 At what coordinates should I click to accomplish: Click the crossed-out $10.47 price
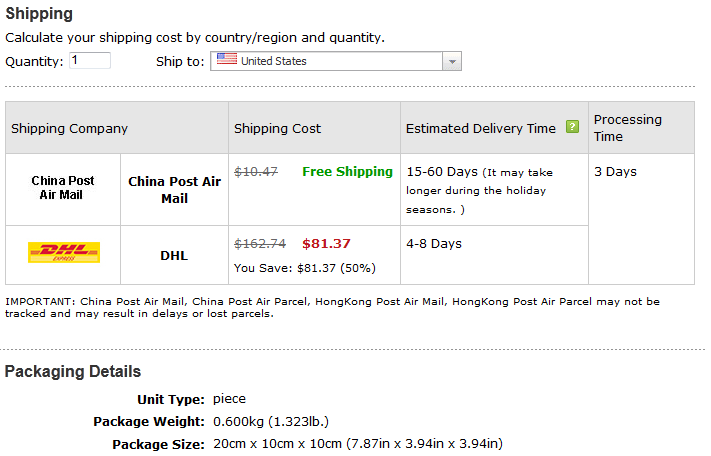[x=256, y=171]
